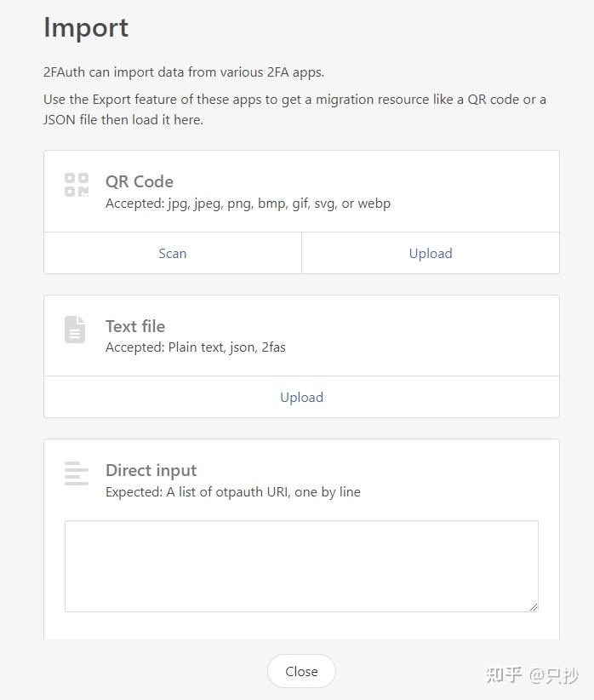
Task: Close the Import dialog
Action: point(301,671)
